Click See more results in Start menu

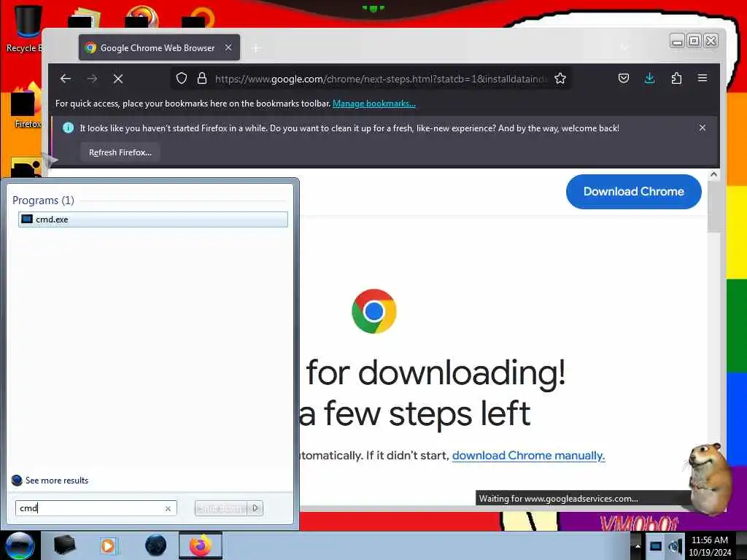(x=50, y=480)
